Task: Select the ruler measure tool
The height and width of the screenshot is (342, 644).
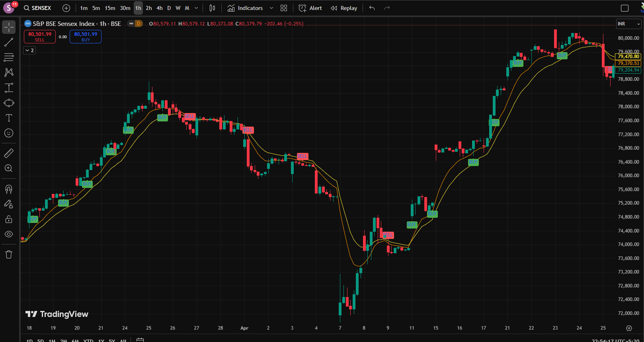Action: pos(9,153)
